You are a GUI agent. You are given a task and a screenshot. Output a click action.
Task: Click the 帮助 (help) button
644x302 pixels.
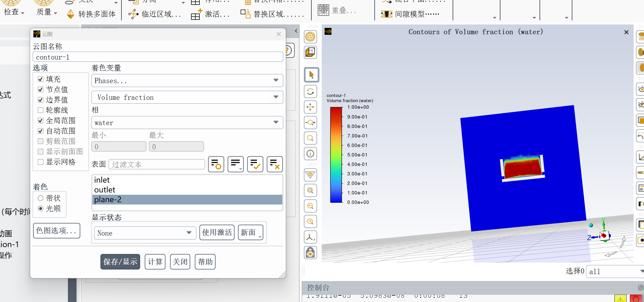coord(205,262)
